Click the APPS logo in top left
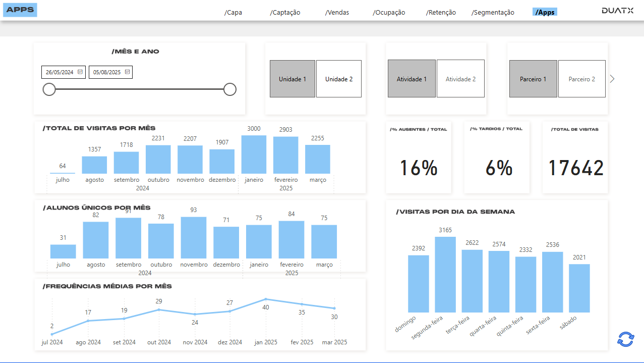Image resolution: width=644 pixels, height=363 pixels. pos(20,10)
